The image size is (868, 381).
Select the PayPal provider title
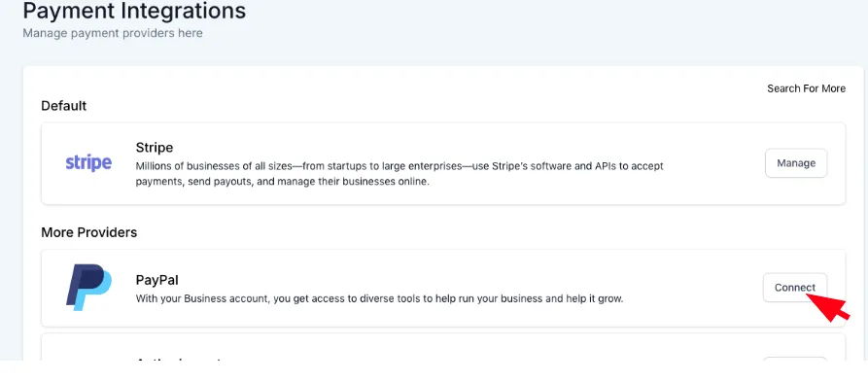tap(157, 280)
